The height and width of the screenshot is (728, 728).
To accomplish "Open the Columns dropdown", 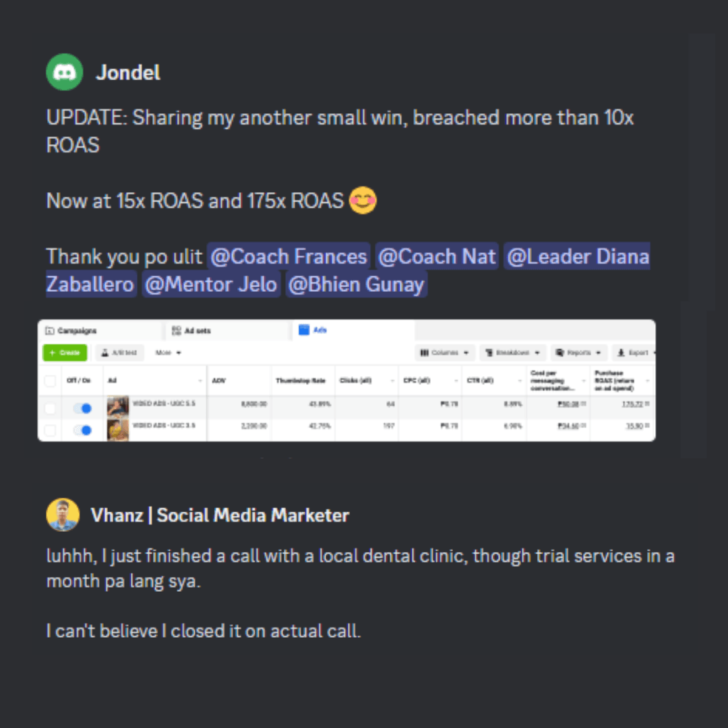I will (444, 353).
